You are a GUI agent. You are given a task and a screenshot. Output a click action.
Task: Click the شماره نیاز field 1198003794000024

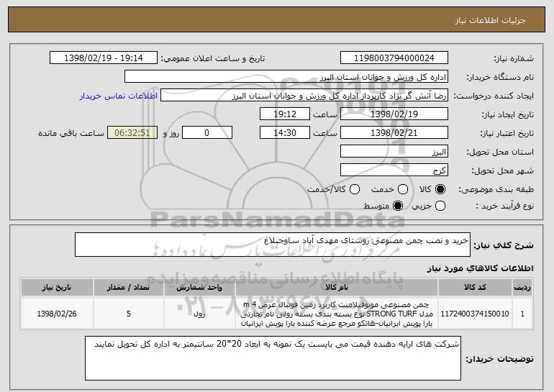pyautogui.click(x=394, y=58)
